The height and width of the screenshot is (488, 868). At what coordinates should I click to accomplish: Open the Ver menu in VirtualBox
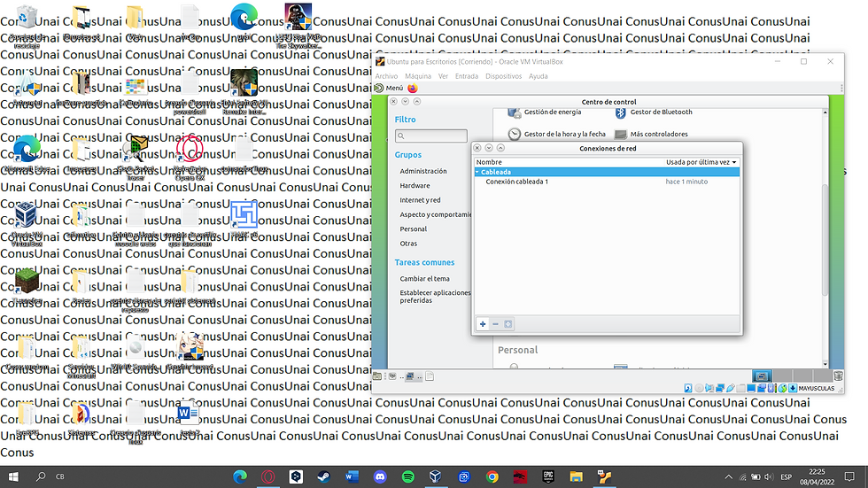[444, 76]
